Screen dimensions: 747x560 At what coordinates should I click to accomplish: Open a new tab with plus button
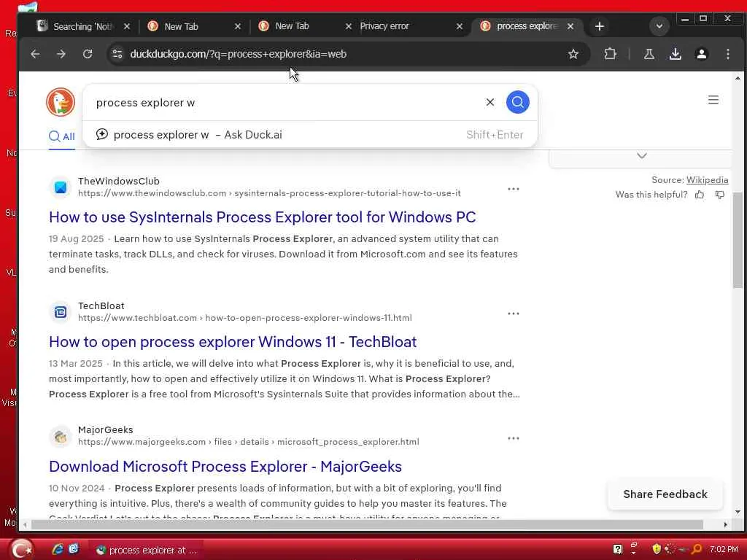tap(600, 26)
